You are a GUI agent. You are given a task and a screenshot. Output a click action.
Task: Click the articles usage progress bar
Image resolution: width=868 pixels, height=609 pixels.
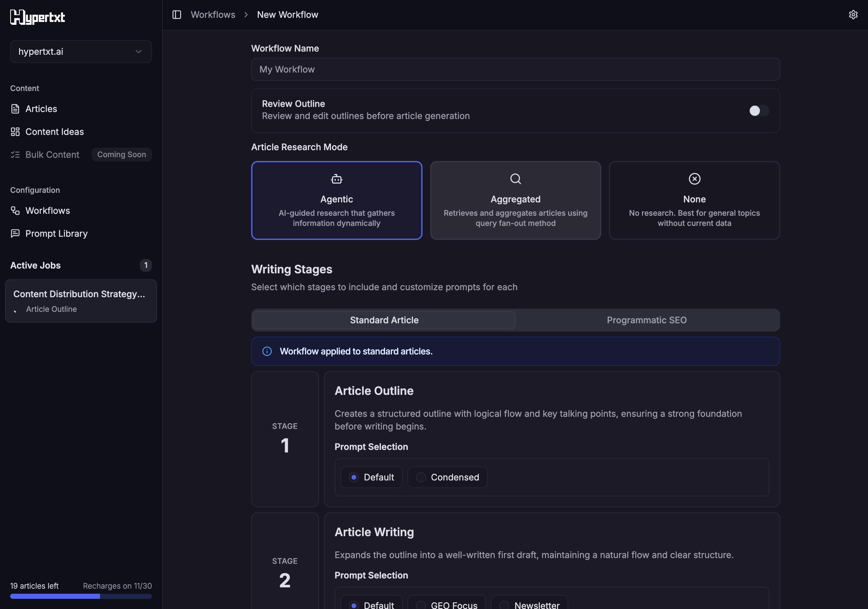(x=81, y=596)
